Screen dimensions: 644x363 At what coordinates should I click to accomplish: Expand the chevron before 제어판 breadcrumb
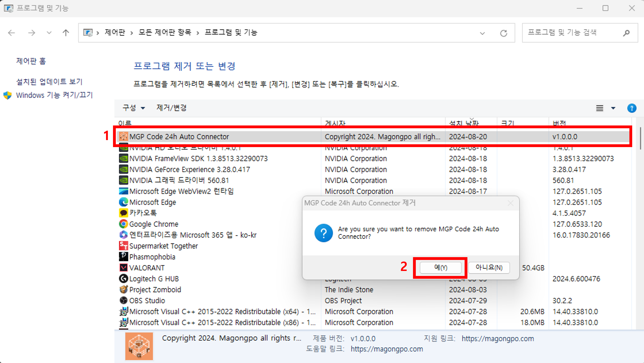click(98, 33)
